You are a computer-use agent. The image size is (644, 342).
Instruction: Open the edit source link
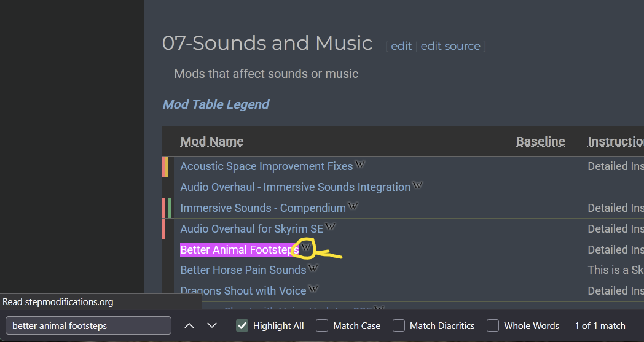(450, 46)
